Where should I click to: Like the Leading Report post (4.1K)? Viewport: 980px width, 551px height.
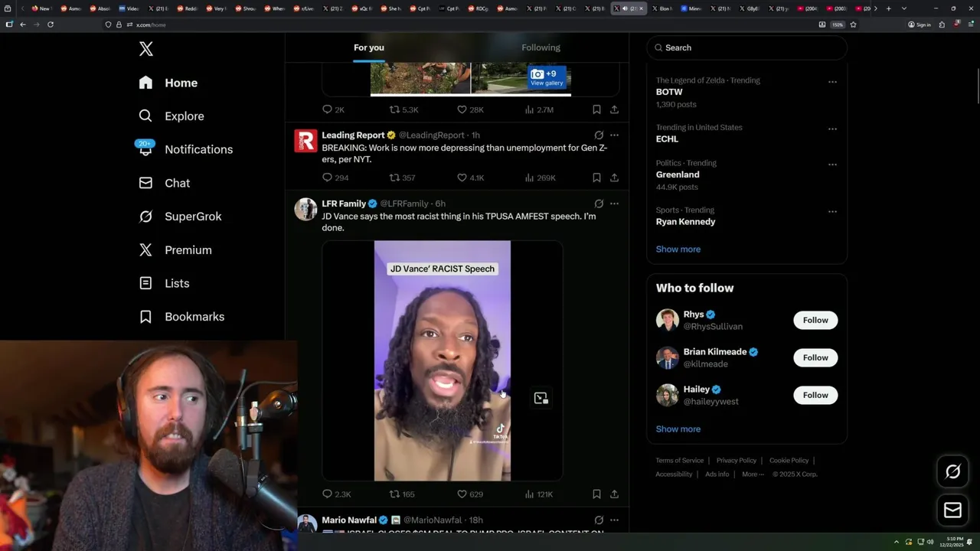[x=470, y=178]
